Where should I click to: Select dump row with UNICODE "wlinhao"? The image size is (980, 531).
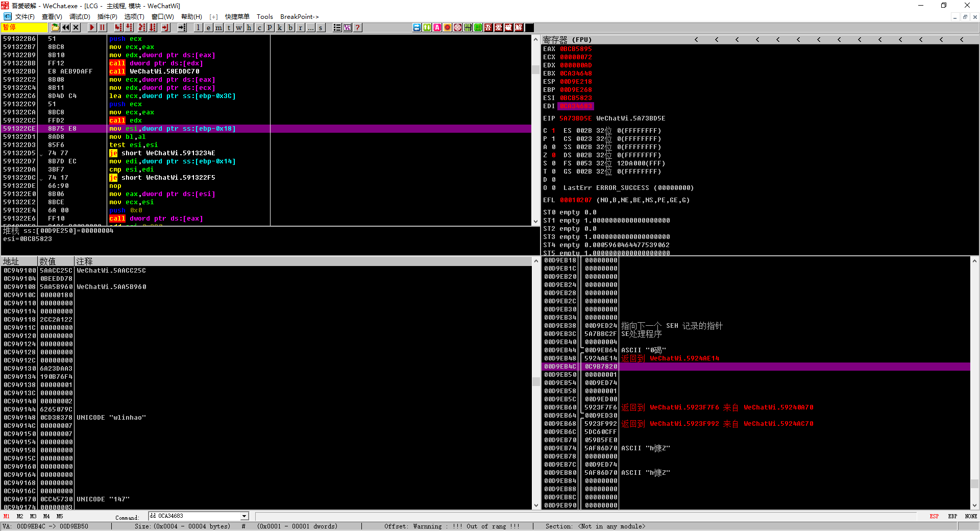tap(266, 418)
